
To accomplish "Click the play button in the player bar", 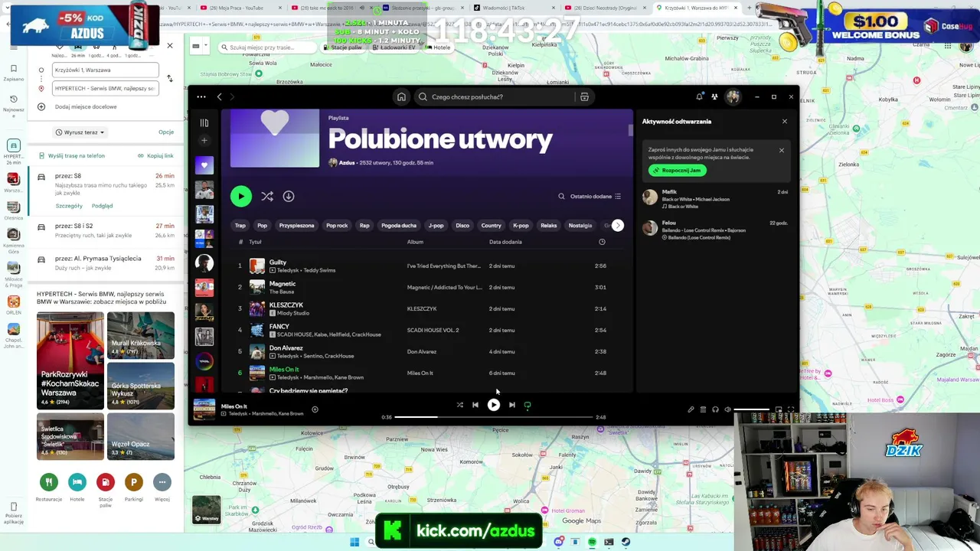I will coord(494,406).
